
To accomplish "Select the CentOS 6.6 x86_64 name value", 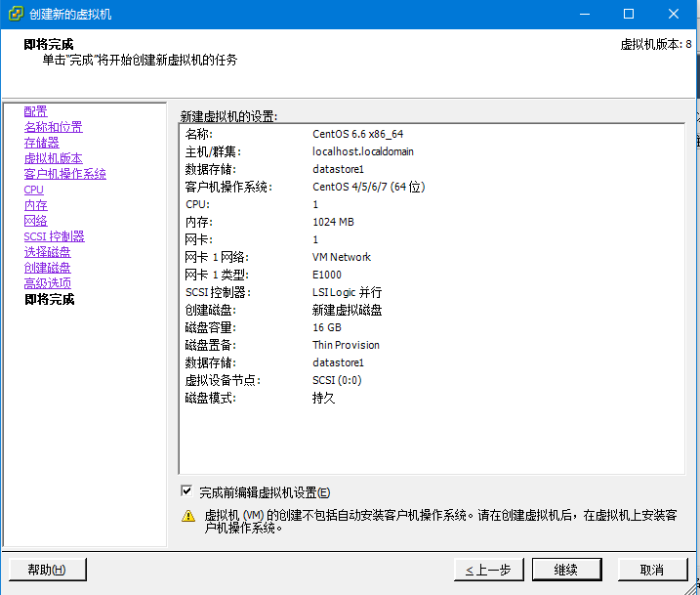I will [358, 134].
